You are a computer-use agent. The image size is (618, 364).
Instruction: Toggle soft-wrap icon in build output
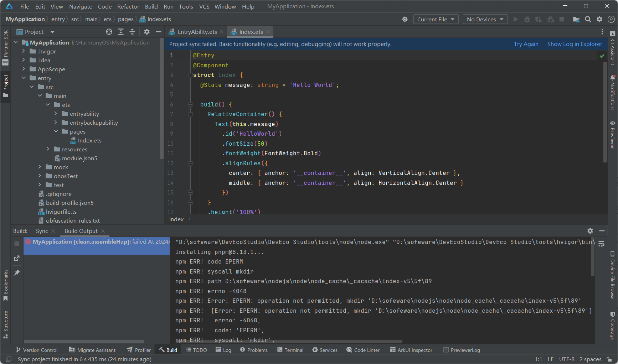pos(601,244)
